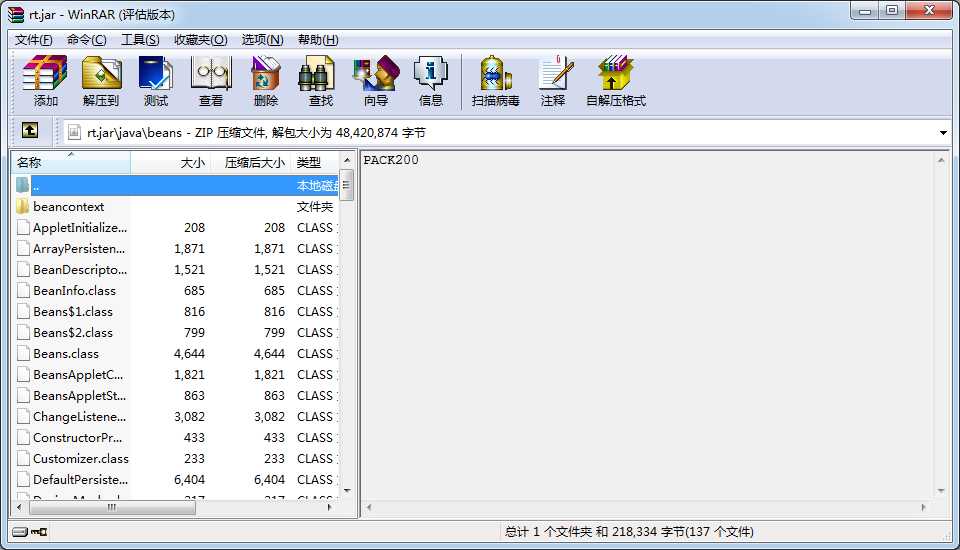Click the comment pane scroll right arrow
The height and width of the screenshot is (550, 960).
tap(923, 507)
